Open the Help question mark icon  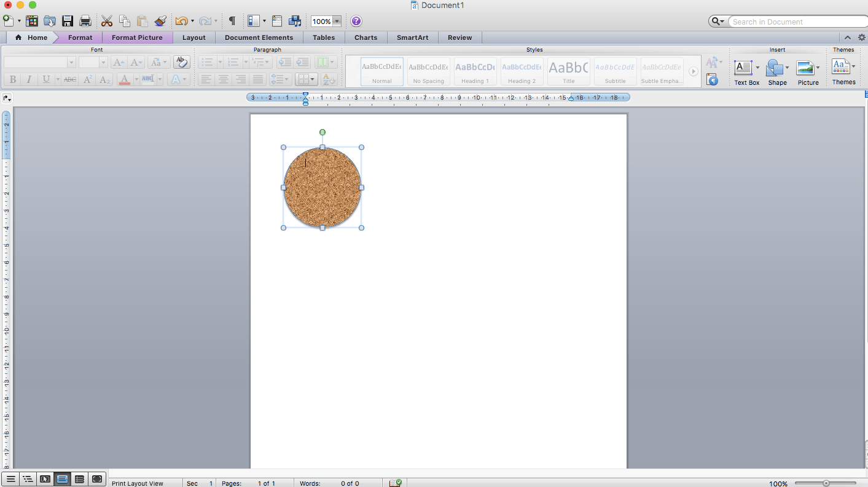tap(356, 22)
